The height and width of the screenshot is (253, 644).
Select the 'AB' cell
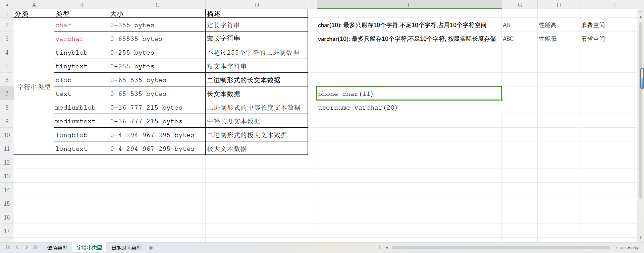click(x=520, y=25)
